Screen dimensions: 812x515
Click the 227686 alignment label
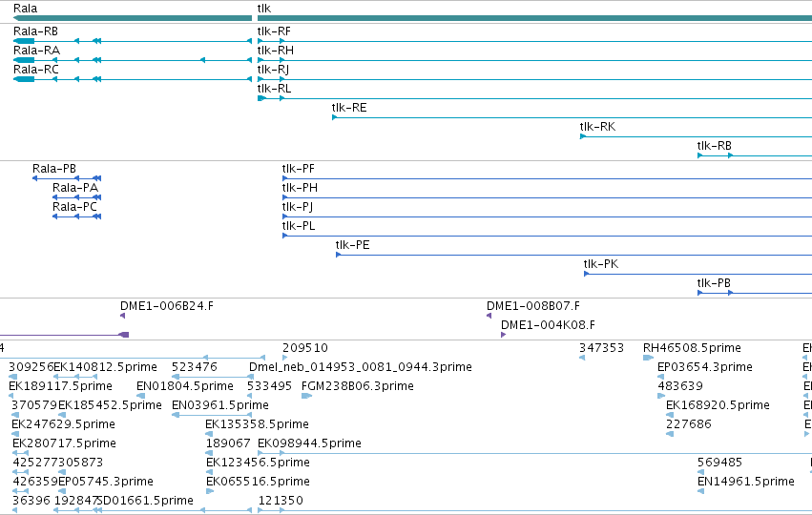click(x=689, y=425)
